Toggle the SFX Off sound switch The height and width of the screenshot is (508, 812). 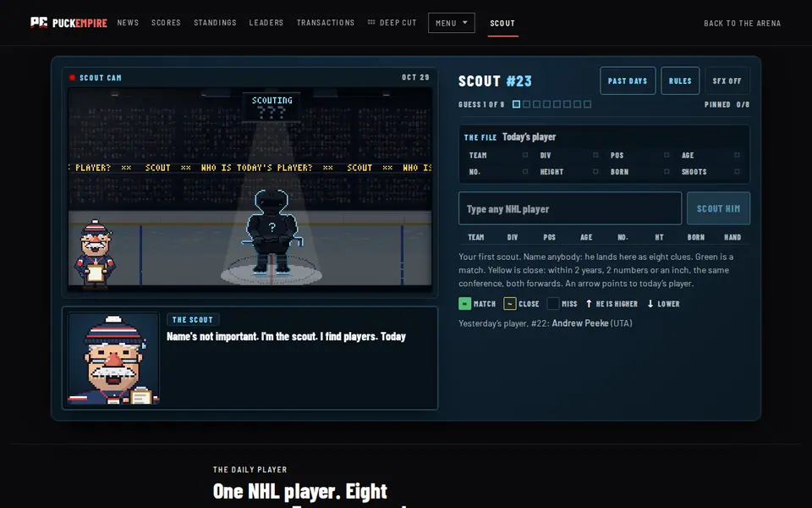click(x=727, y=81)
